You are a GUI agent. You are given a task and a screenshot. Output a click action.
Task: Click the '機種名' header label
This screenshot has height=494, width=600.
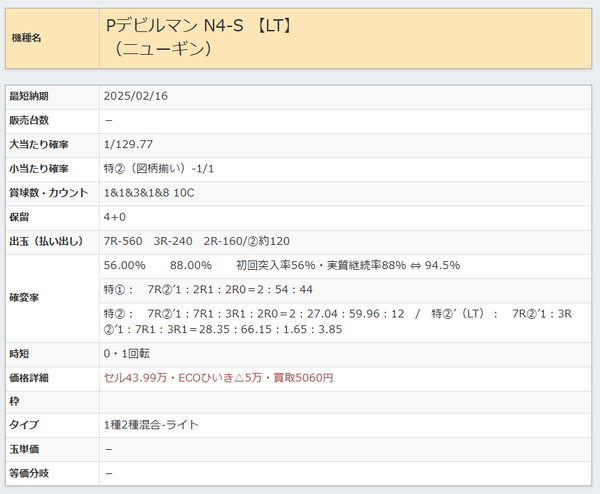click(x=26, y=38)
